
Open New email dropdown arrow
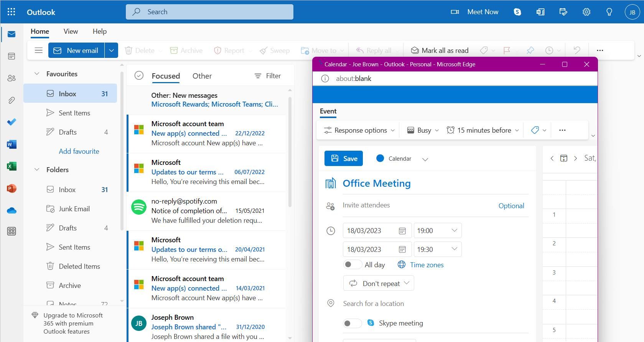pos(111,50)
